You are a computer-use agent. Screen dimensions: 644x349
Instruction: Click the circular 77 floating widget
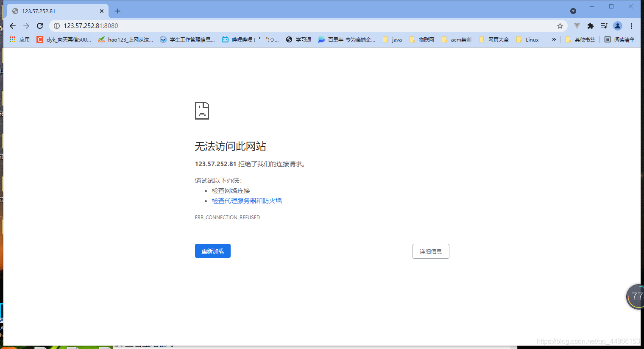click(x=635, y=297)
